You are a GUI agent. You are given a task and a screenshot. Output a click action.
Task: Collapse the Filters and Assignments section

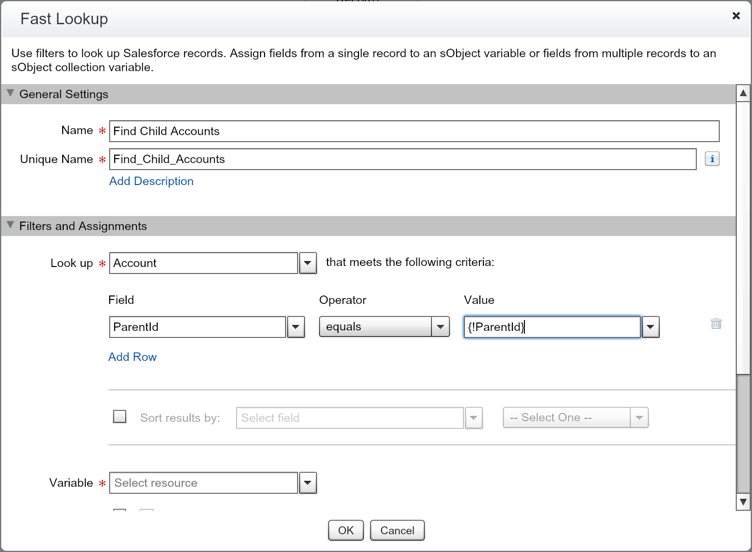click(11, 226)
